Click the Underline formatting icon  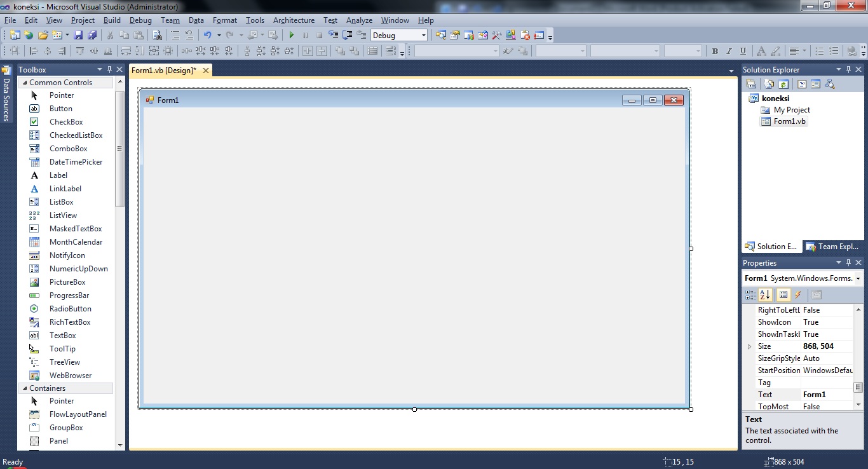[743, 51]
